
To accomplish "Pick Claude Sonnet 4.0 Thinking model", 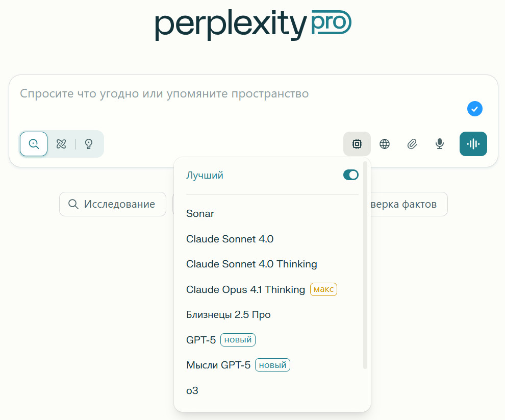I will (251, 264).
